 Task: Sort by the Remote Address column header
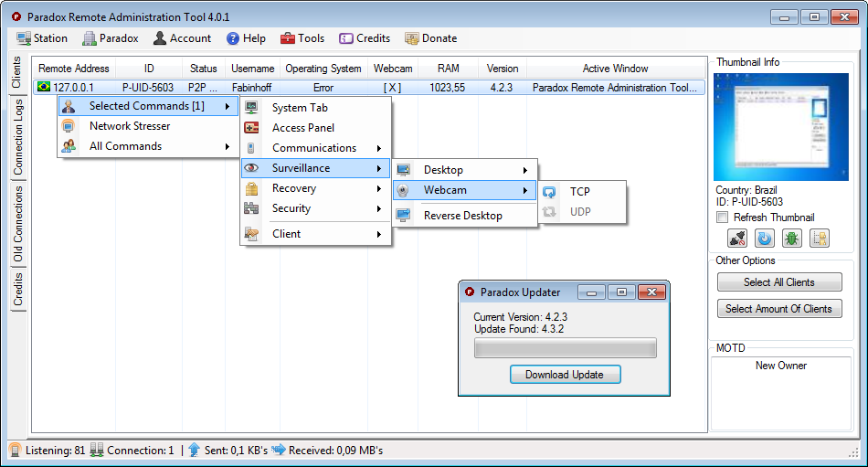pyautogui.click(x=74, y=69)
